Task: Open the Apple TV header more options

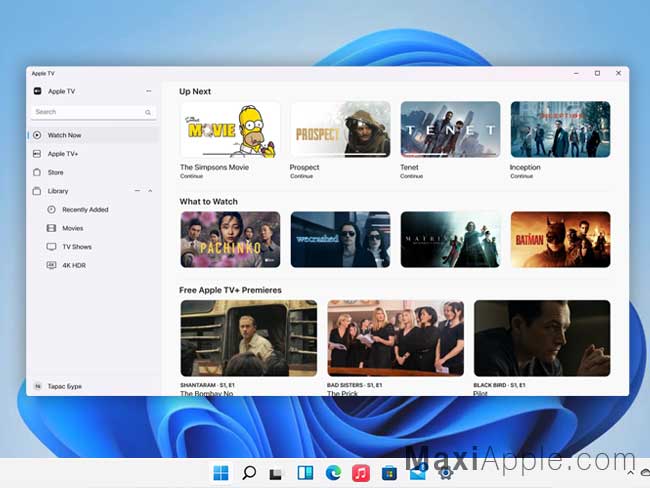Action: pyautogui.click(x=149, y=91)
